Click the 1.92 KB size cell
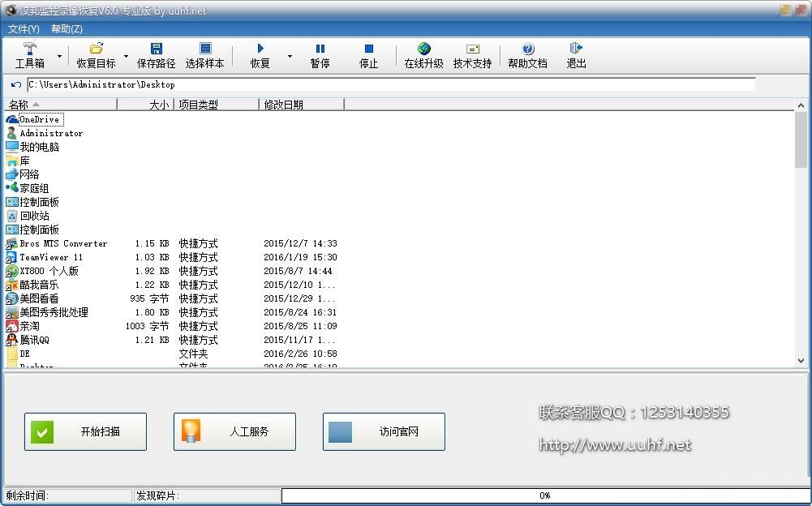 point(152,271)
